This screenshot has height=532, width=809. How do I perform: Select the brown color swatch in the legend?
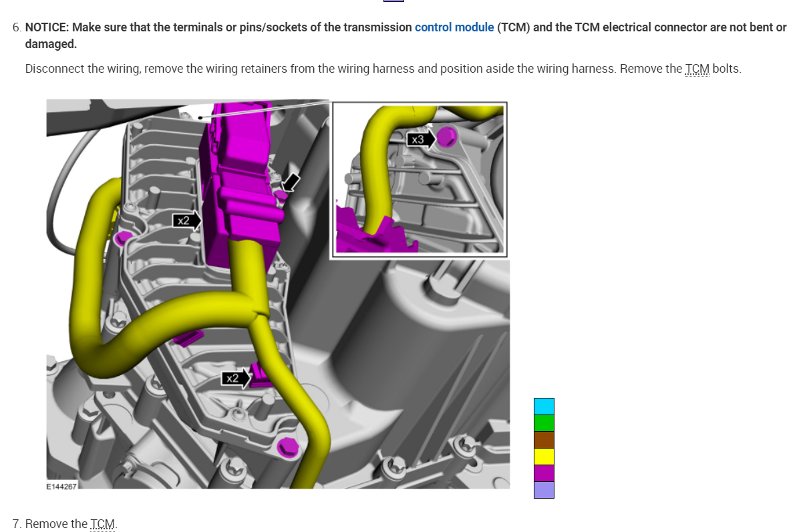point(544,440)
